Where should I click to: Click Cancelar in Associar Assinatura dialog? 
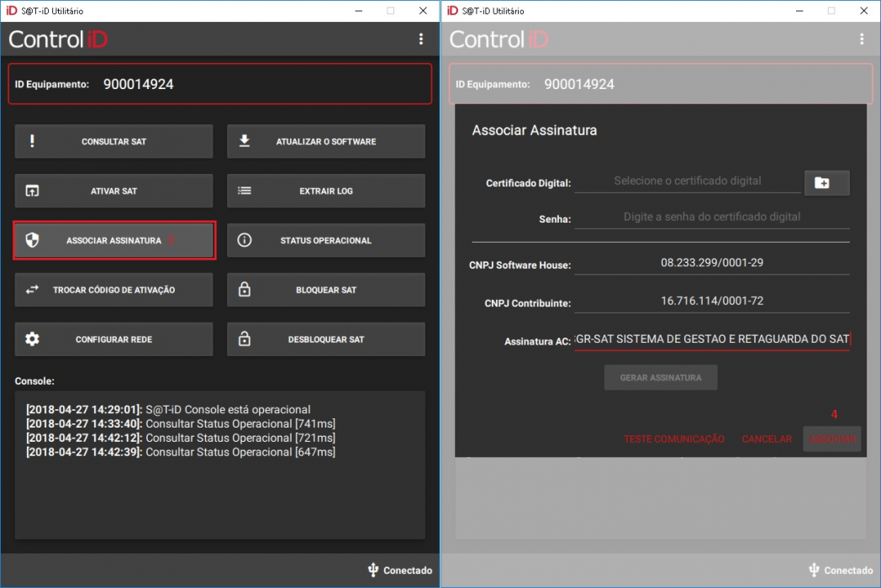click(x=767, y=438)
